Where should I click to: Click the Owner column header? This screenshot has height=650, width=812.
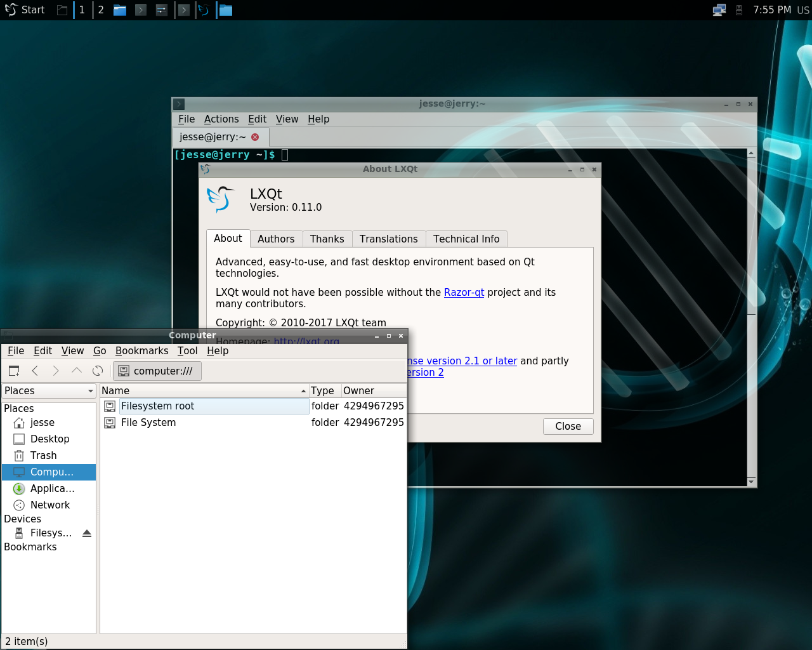click(x=374, y=391)
